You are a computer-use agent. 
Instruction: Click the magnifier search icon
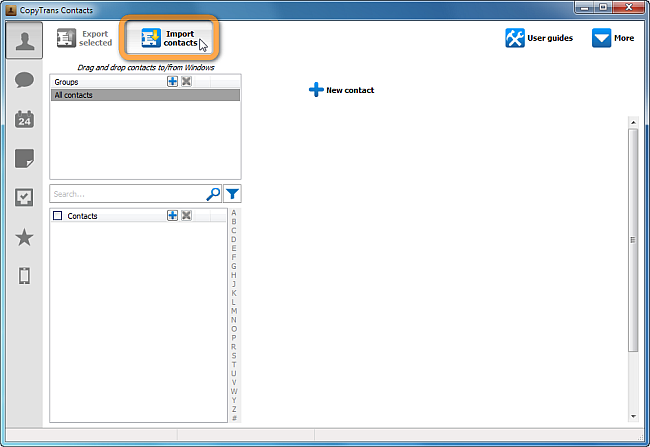click(x=213, y=194)
